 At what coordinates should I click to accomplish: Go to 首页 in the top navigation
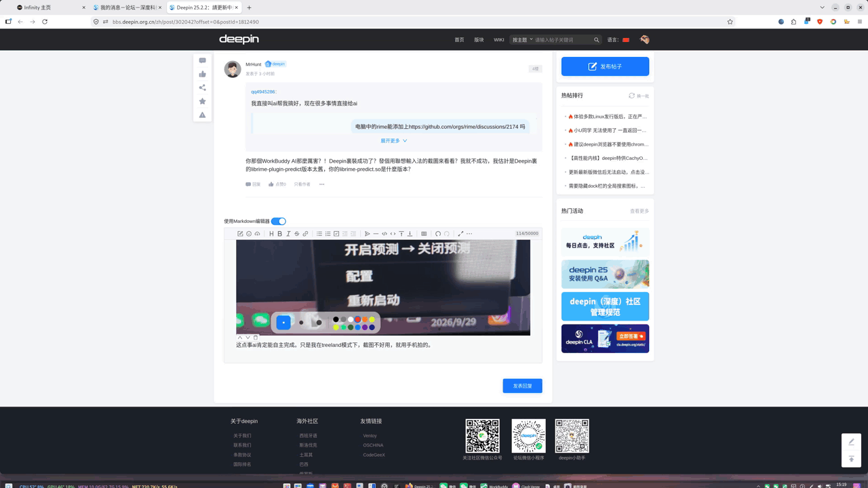[459, 40]
